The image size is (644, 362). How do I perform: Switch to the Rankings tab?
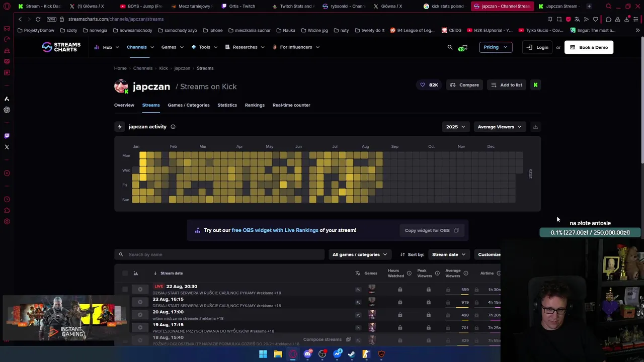(255, 105)
